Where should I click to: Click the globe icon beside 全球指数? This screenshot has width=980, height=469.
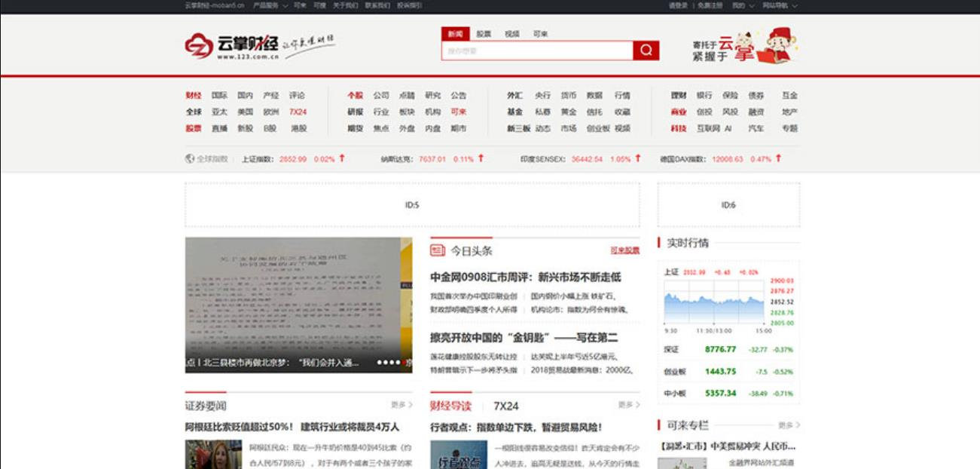tap(190, 159)
